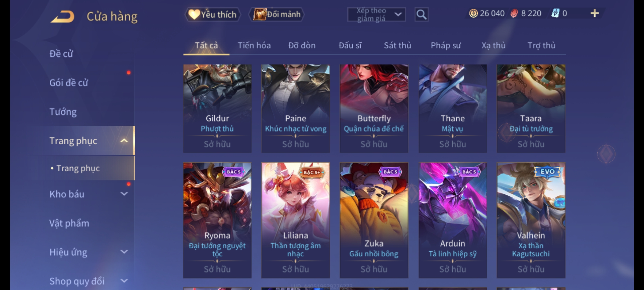The width and height of the screenshot is (644, 290).
Task: Open Yêu thích heart favorites
Action: tap(213, 15)
